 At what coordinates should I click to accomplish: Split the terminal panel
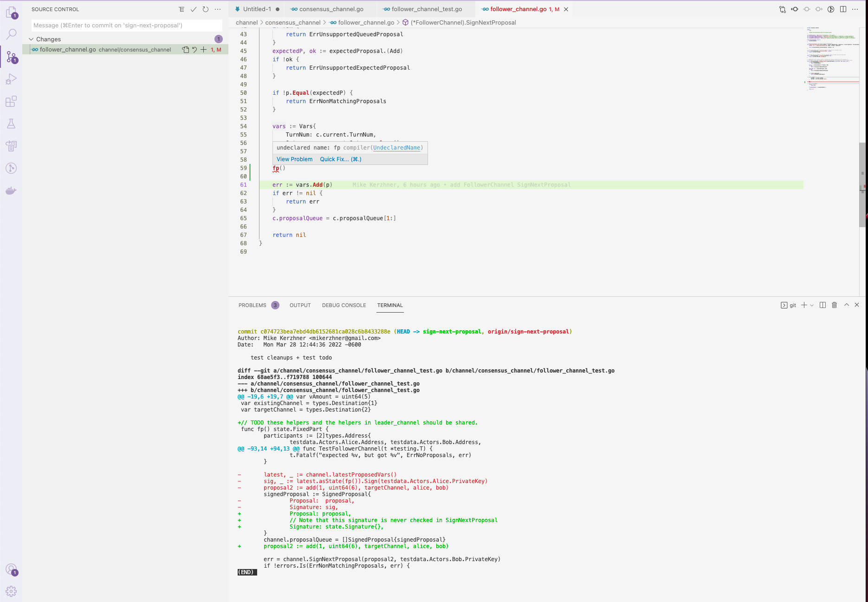coord(823,305)
